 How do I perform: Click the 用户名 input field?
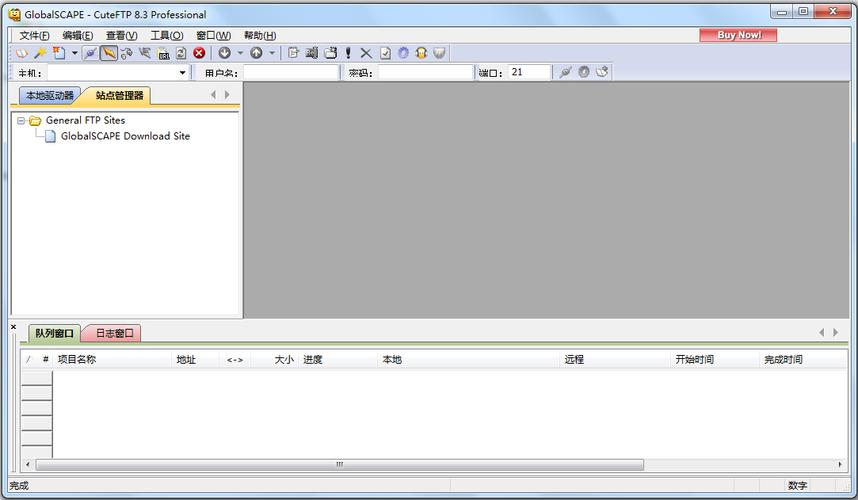pos(291,73)
